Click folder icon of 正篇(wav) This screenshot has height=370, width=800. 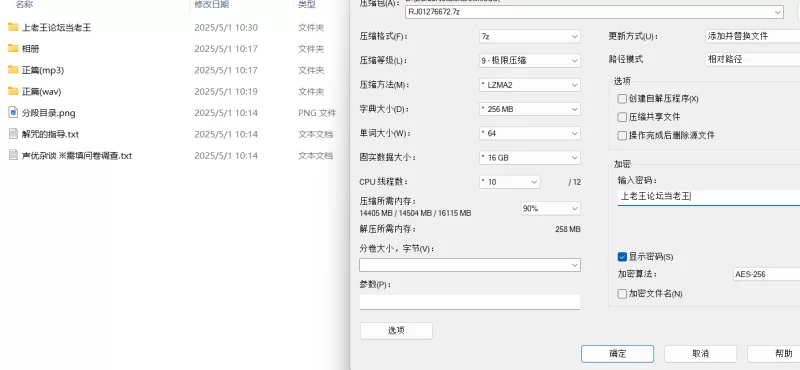click(x=13, y=91)
